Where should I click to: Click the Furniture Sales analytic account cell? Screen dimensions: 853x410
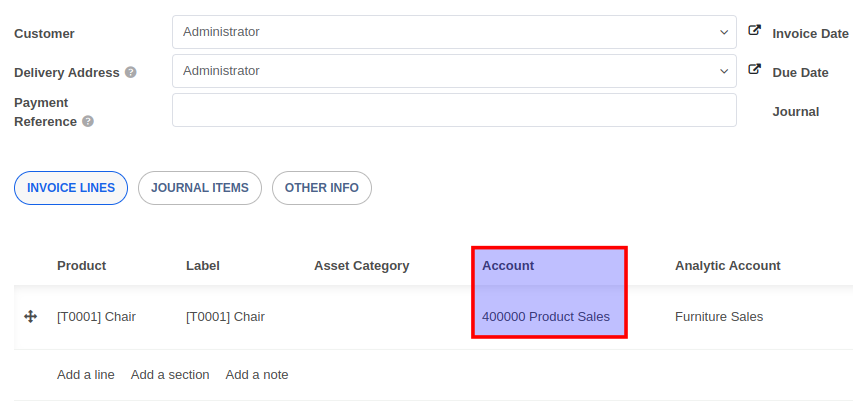719,317
